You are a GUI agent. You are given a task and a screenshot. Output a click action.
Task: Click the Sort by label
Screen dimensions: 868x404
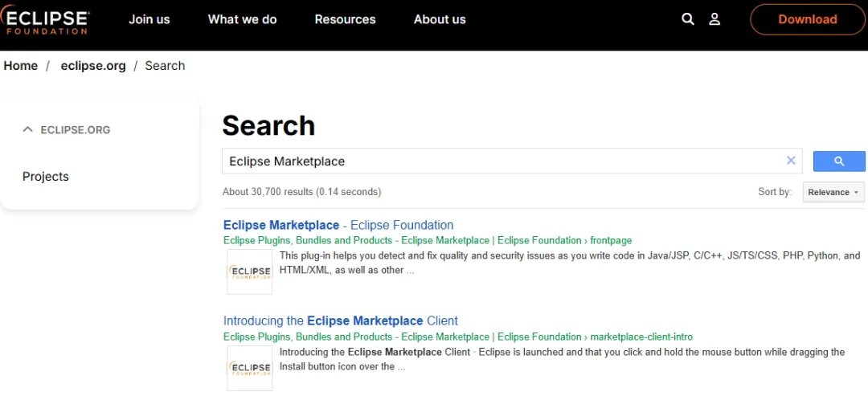tap(775, 192)
